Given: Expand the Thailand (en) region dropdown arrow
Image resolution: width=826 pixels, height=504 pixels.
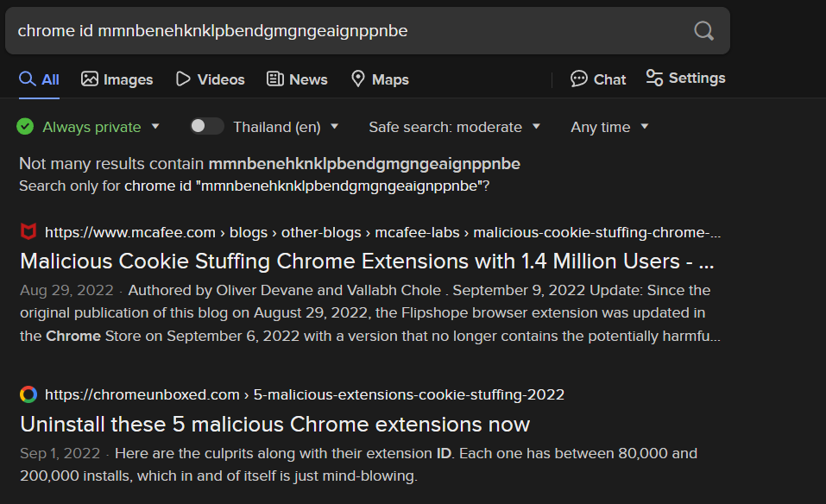Looking at the screenshot, I should (334, 127).
